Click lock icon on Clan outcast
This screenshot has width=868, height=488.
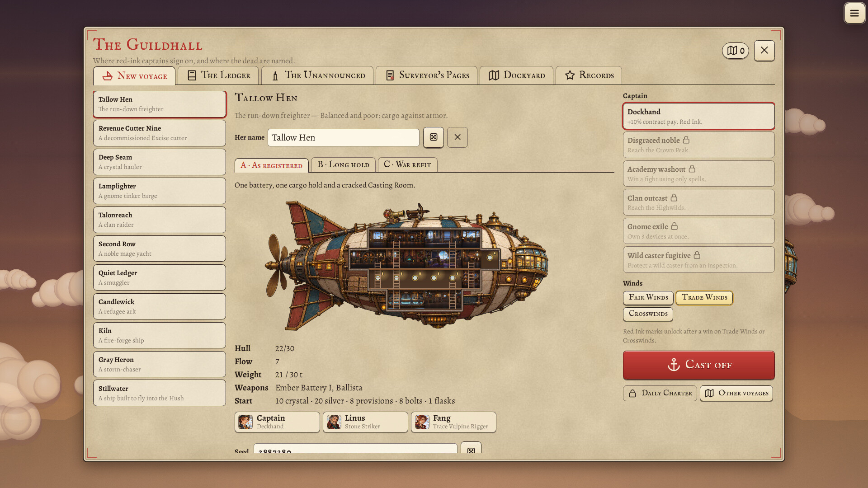click(674, 198)
